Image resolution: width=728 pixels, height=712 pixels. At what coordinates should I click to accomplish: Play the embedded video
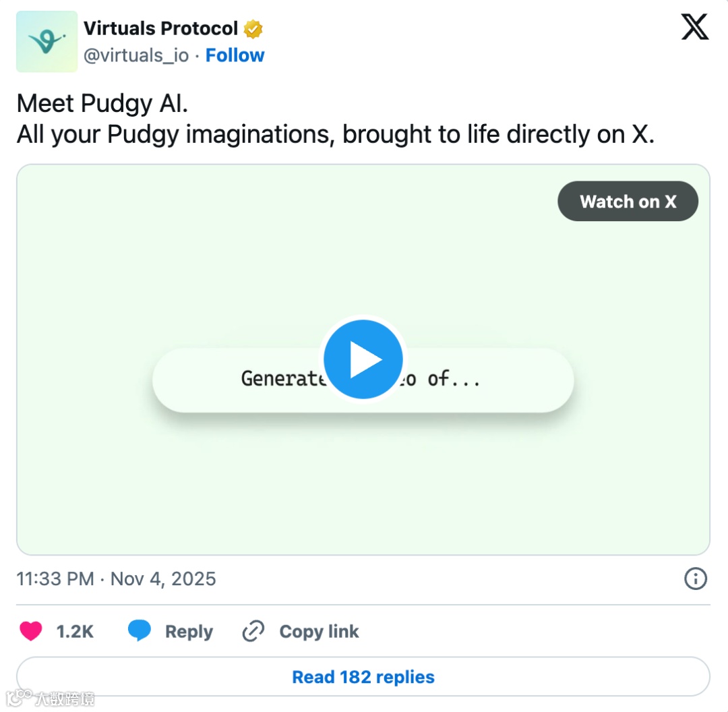[x=363, y=360]
